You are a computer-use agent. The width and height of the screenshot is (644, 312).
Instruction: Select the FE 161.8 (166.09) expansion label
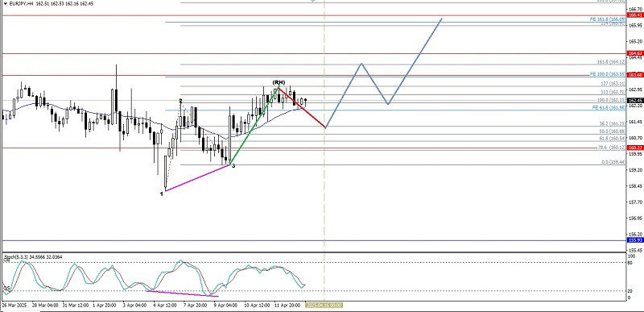(x=608, y=19)
